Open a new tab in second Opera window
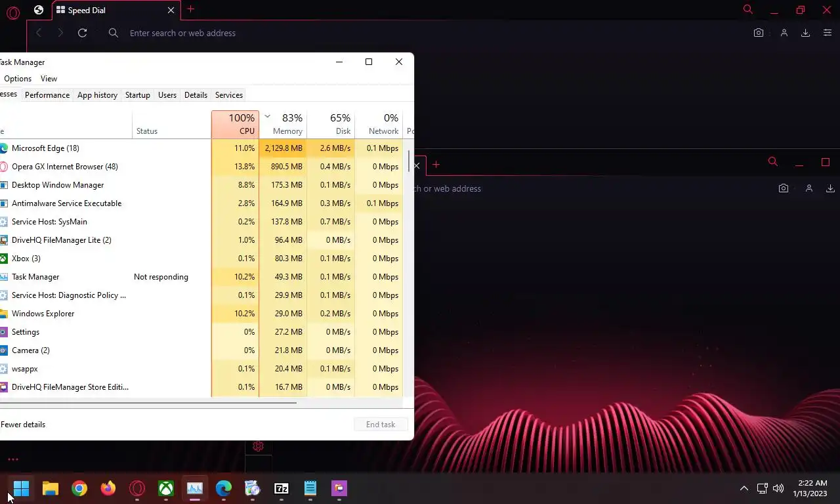The image size is (840, 504). click(x=436, y=165)
